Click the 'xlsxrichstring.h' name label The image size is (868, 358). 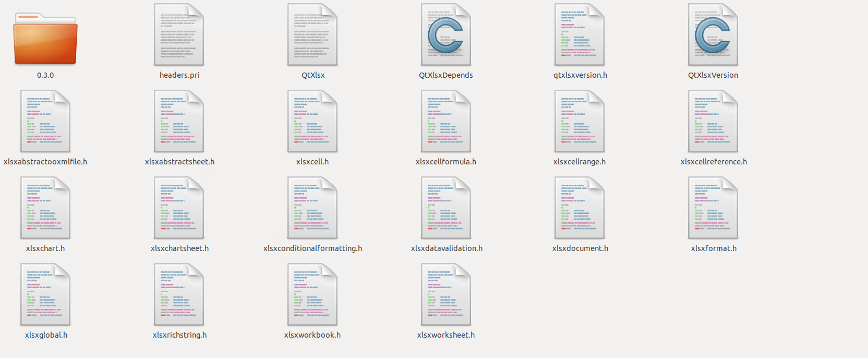(179, 335)
